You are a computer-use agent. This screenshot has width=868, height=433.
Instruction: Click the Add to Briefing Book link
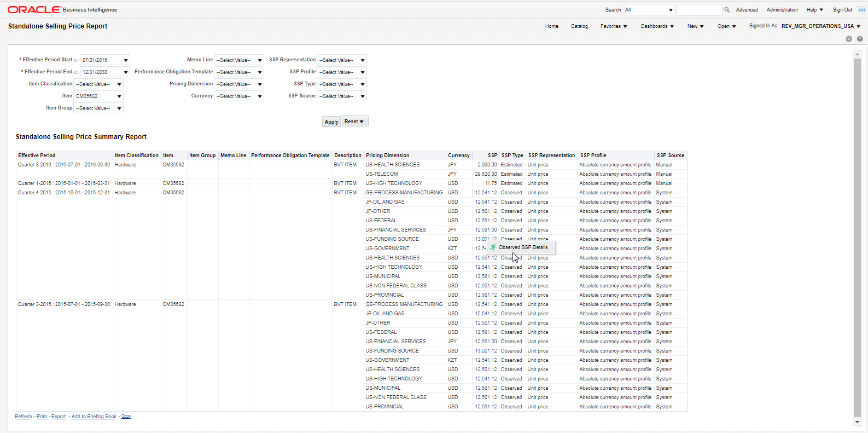click(94, 417)
